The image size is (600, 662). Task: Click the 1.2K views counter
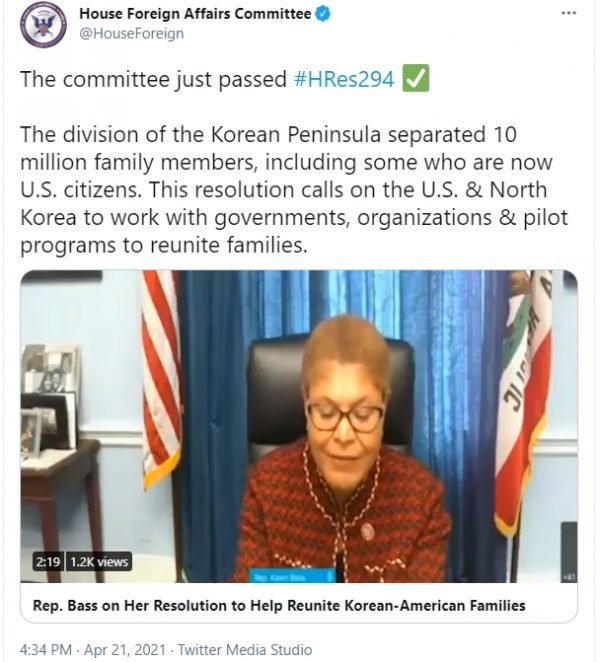coord(97,563)
